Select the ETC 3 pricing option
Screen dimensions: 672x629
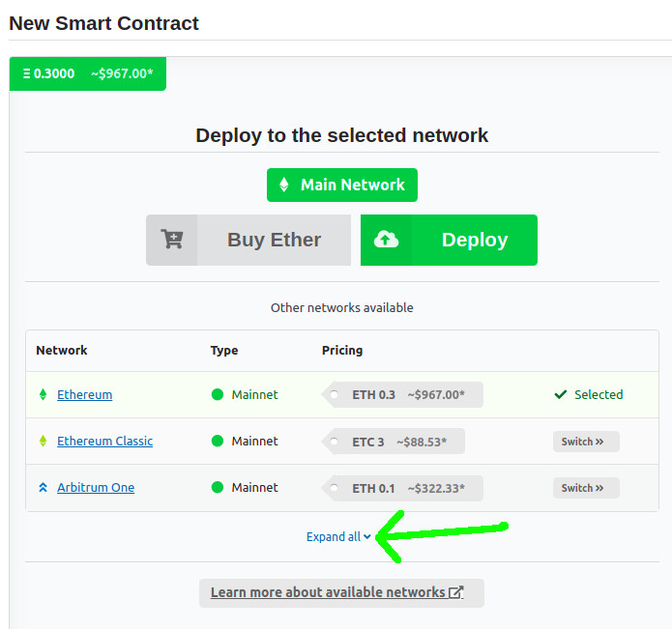point(393,441)
